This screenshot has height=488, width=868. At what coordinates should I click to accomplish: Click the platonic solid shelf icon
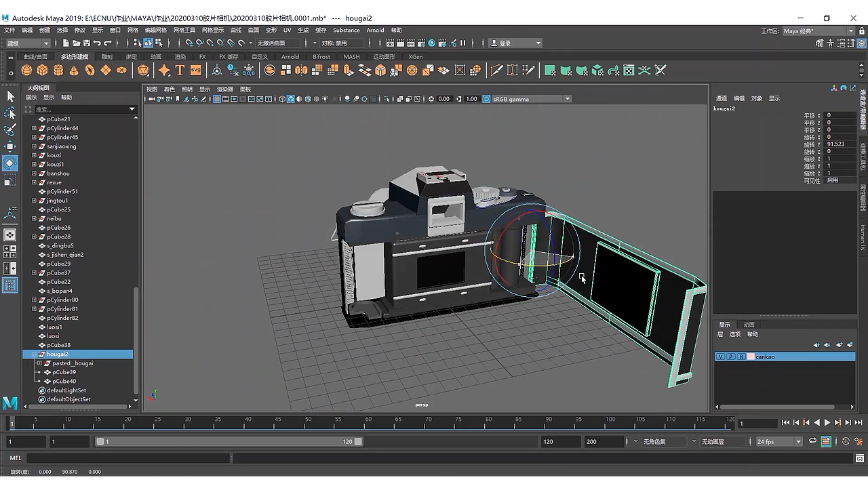click(x=143, y=70)
